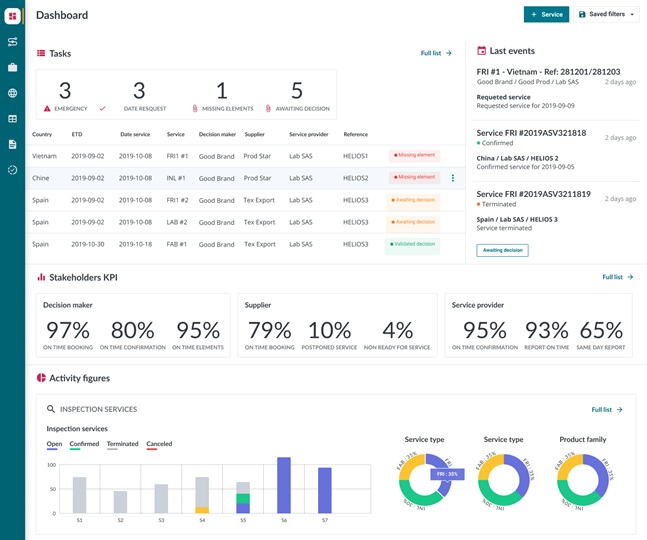Click the Awaiting decision button in Last events
This screenshot has height=540, width=647.
[502, 250]
